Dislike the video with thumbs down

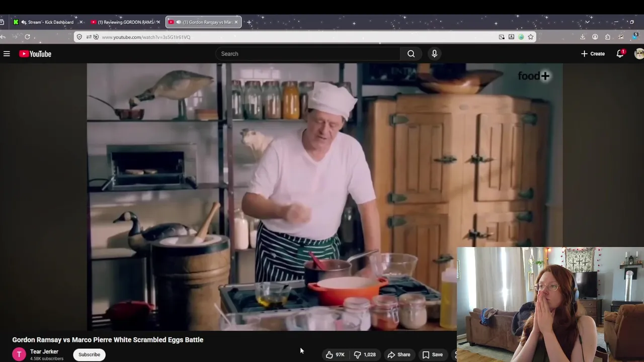(x=366, y=354)
